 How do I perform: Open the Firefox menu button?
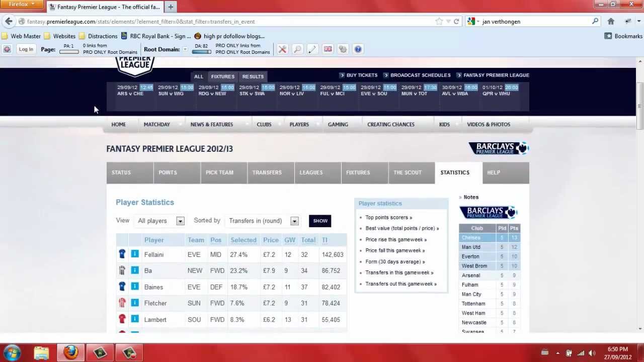pos(22,5)
